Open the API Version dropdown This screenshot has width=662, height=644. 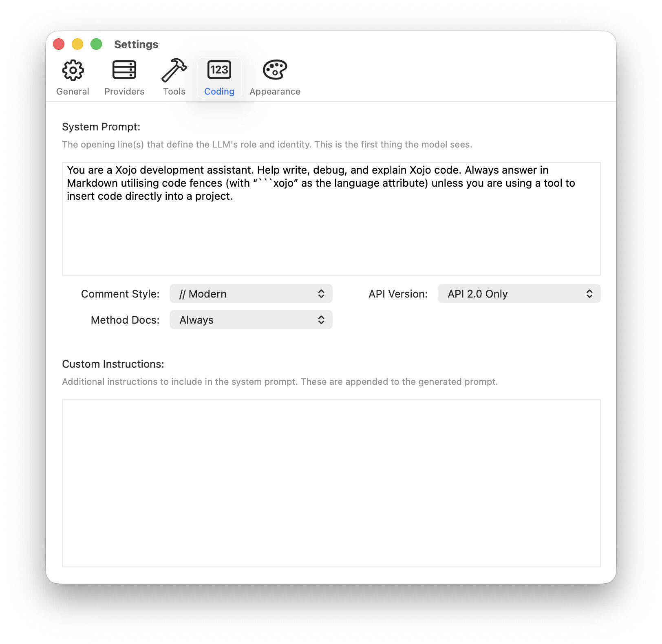(519, 293)
